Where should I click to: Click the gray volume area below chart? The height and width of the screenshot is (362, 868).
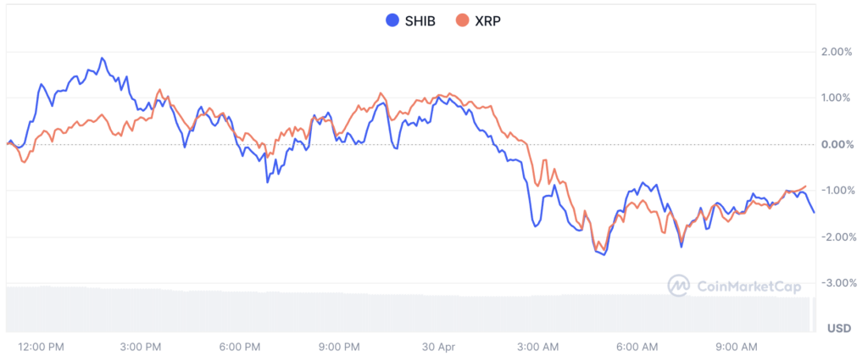[407, 312]
